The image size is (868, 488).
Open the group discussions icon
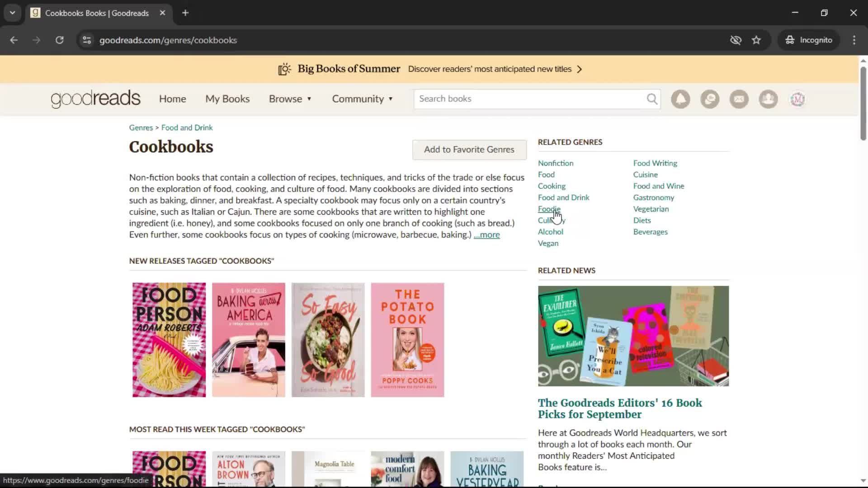tap(710, 99)
